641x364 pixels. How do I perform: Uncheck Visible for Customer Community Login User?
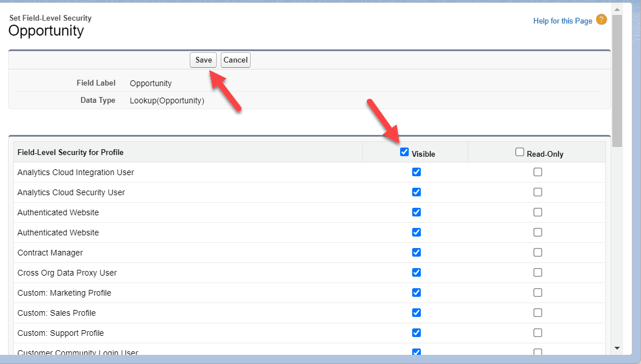(416, 352)
